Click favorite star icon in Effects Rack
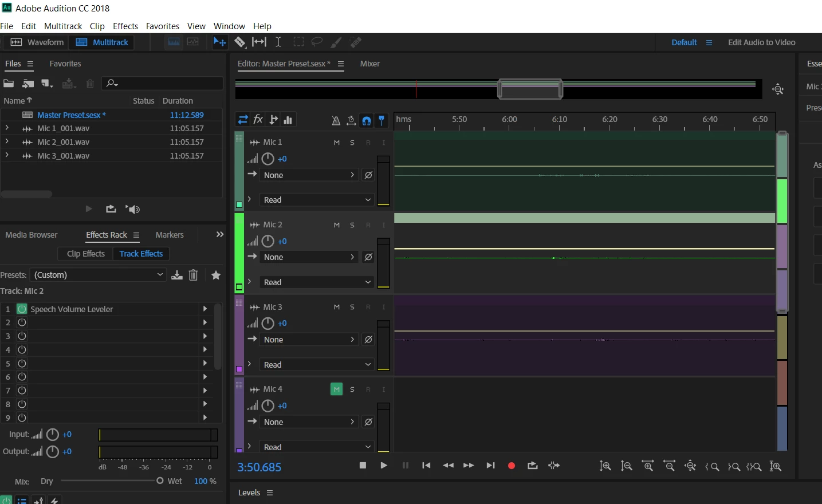 (x=216, y=275)
